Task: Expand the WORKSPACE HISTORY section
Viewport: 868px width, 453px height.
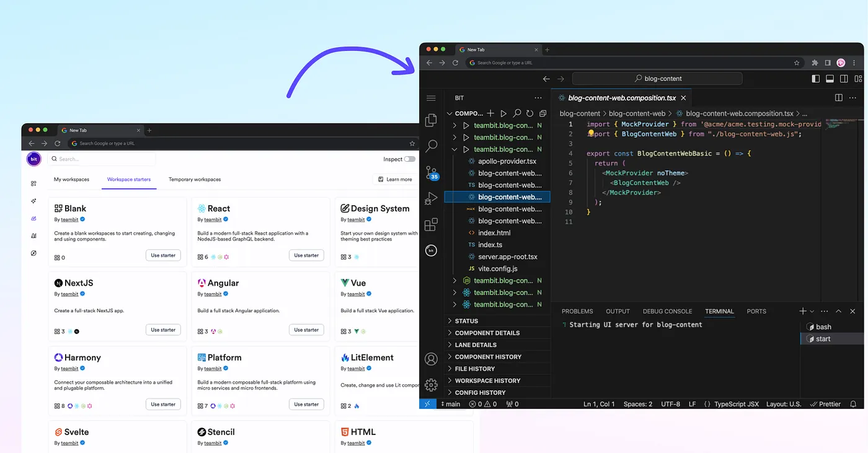Action: [487, 380]
